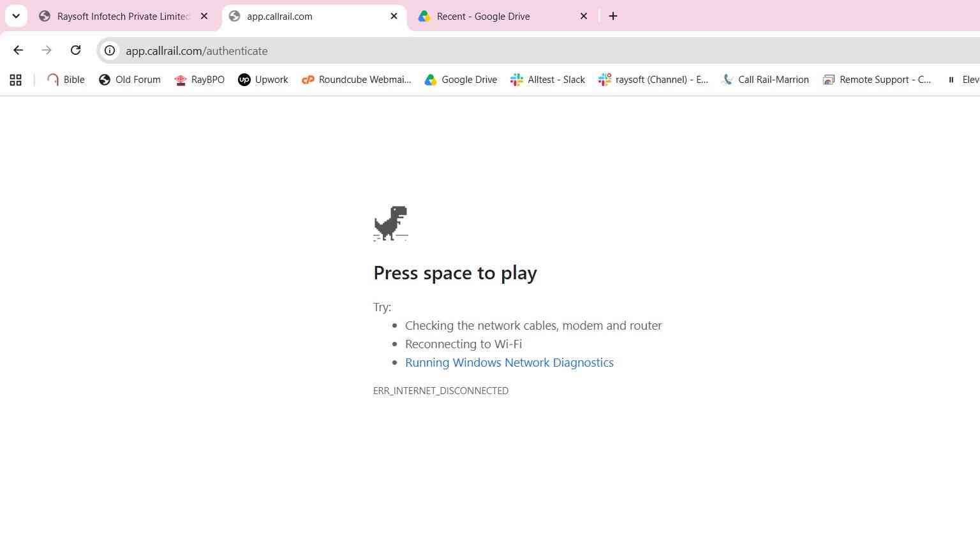The width and height of the screenshot is (980, 551).
Task: Expand the tab search dropdown arrow
Action: [16, 16]
